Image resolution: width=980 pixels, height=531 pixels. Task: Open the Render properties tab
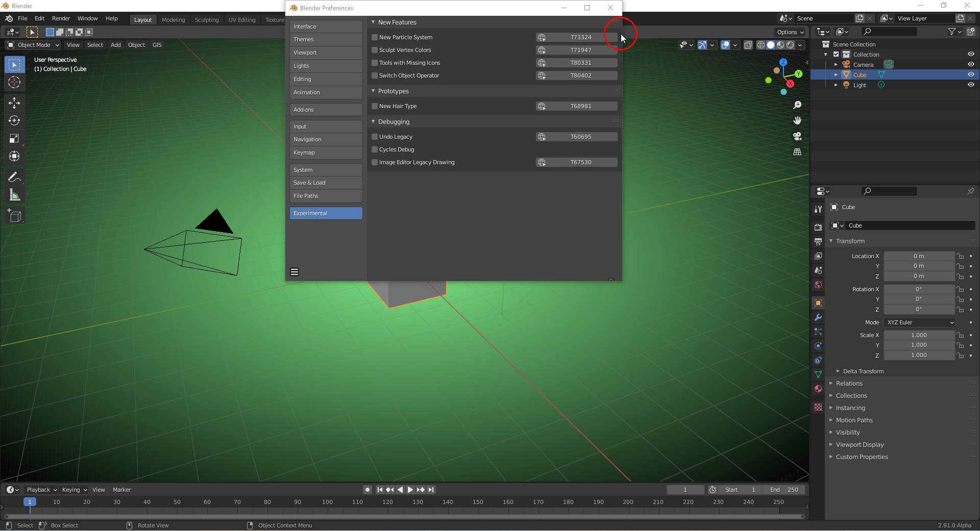pyautogui.click(x=818, y=227)
